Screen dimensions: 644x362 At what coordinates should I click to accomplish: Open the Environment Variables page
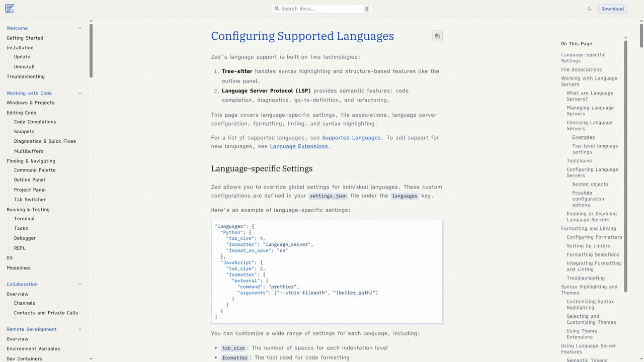point(33,348)
